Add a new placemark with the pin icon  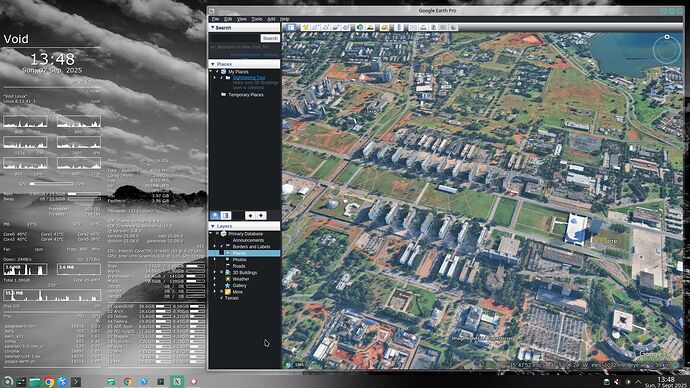305,27
